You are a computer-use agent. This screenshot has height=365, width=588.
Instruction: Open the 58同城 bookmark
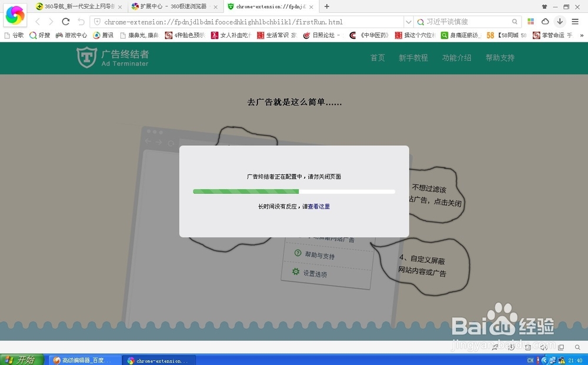click(x=507, y=35)
